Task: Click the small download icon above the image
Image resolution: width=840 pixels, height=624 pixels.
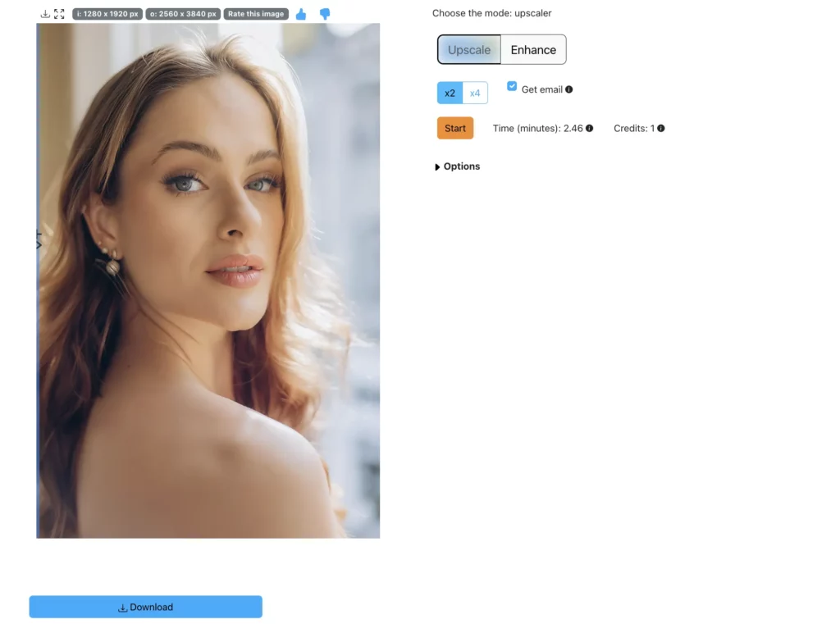Action: click(x=45, y=14)
